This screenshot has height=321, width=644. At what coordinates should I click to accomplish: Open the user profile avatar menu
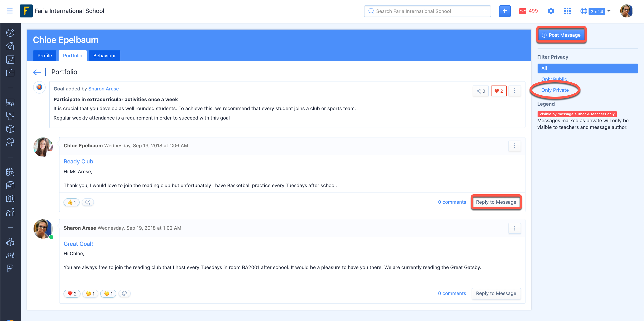pyautogui.click(x=626, y=11)
